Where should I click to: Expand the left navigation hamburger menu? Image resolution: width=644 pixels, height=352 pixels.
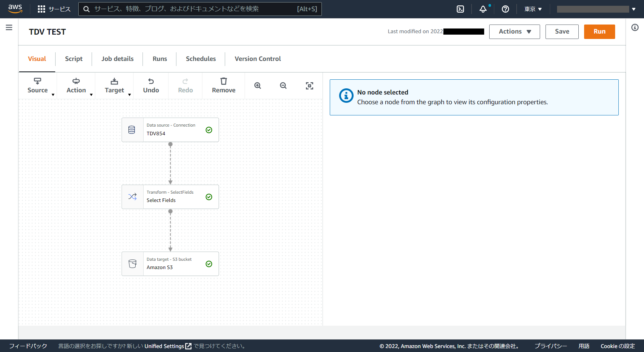pos(9,27)
